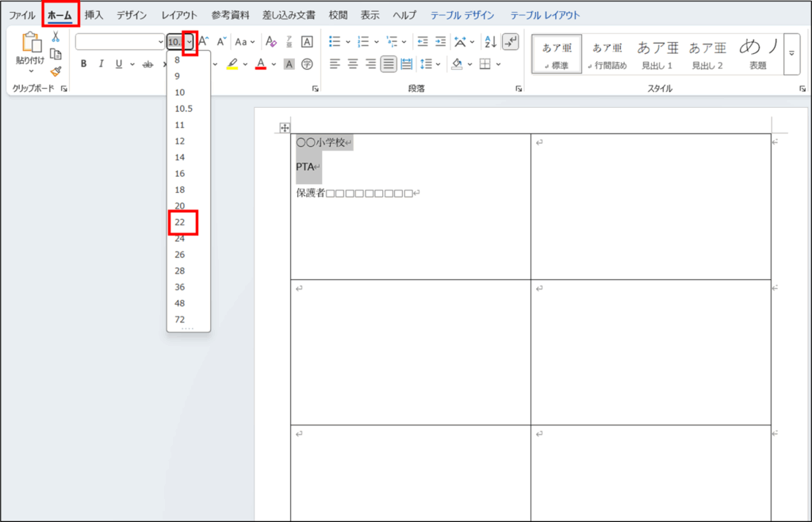Image resolution: width=812 pixels, height=522 pixels.
Task: Click the borders grid icon
Action: [x=485, y=64]
